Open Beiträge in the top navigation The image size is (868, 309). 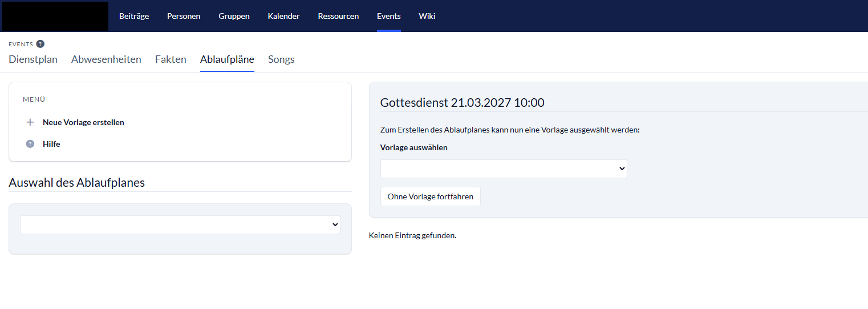[x=134, y=16]
